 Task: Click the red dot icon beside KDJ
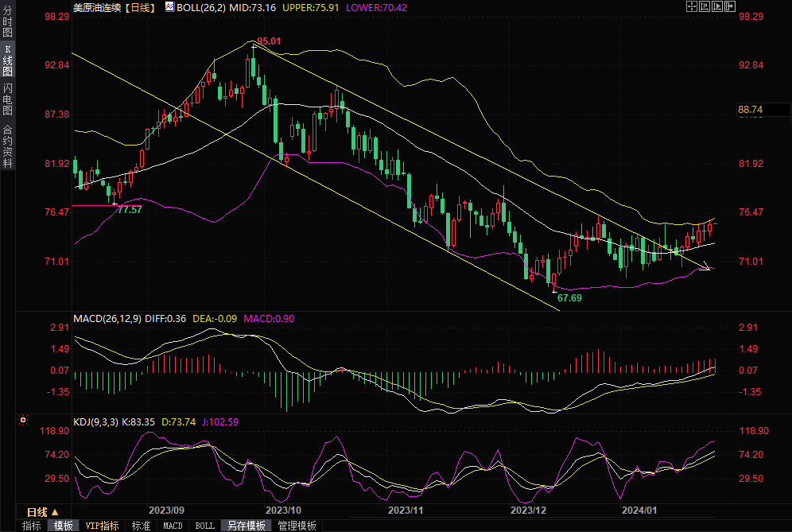[x=22, y=420]
